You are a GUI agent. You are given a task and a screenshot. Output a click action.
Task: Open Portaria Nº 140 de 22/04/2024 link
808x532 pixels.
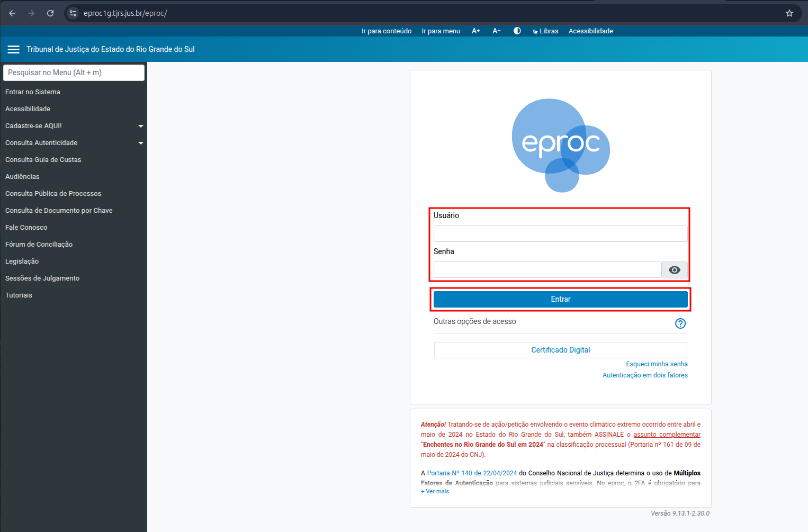point(472,473)
